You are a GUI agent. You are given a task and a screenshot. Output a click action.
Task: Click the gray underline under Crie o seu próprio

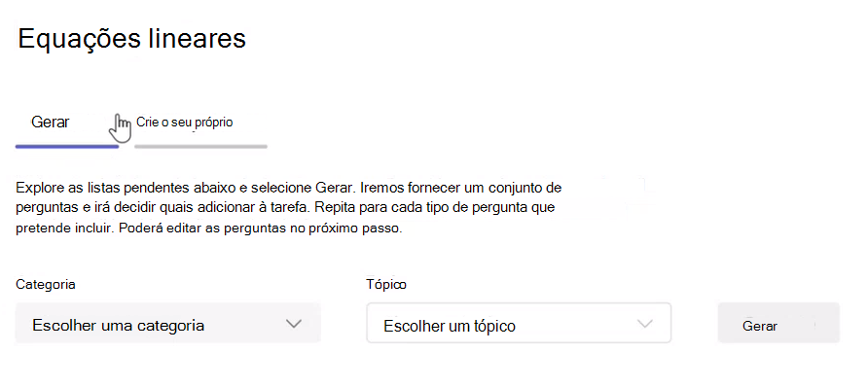coord(201,147)
